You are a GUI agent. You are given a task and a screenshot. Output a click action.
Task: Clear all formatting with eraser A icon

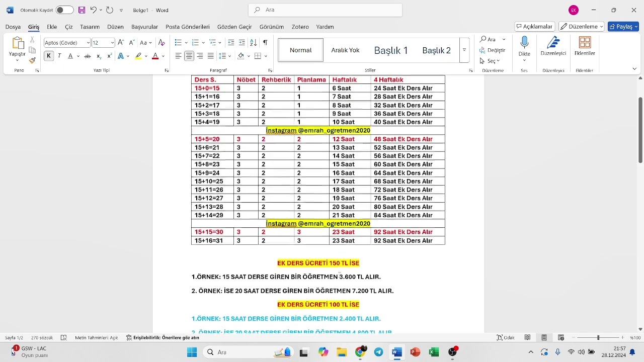coord(162,43)
